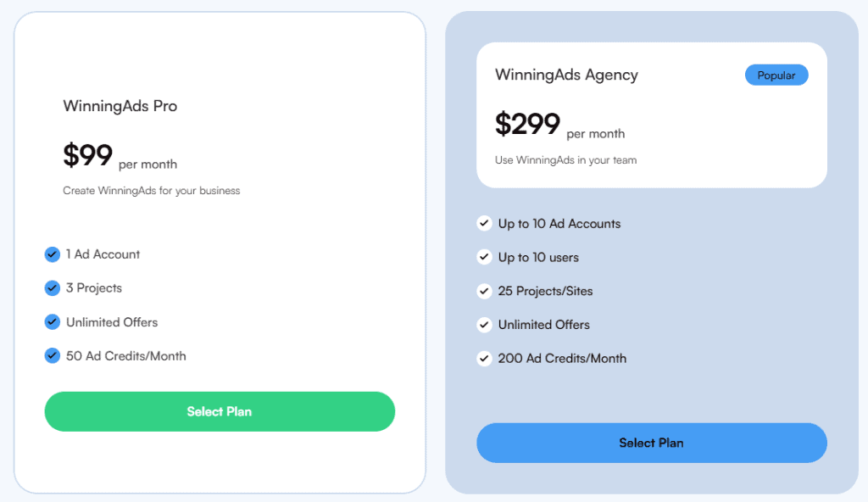The height and width of the screenshot is (502, 868).
Task: Click the checkmark beside 200 Ad Credits/Month
Action: point(484,359)
